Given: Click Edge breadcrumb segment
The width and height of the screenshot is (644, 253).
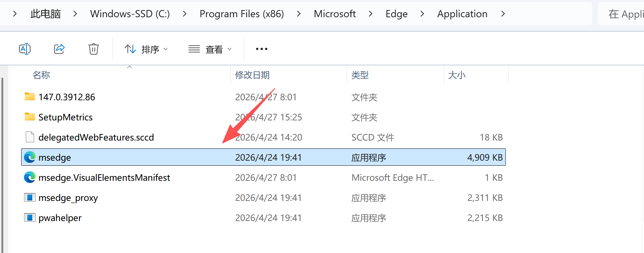Looking at the screenshot, I should pyautogui.click(x=397, y=14).
